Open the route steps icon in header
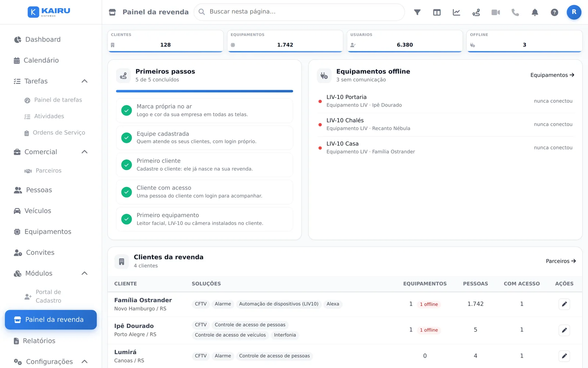This screenshot has width=588, height=368. pyautogui.click(x=476, y=12)
